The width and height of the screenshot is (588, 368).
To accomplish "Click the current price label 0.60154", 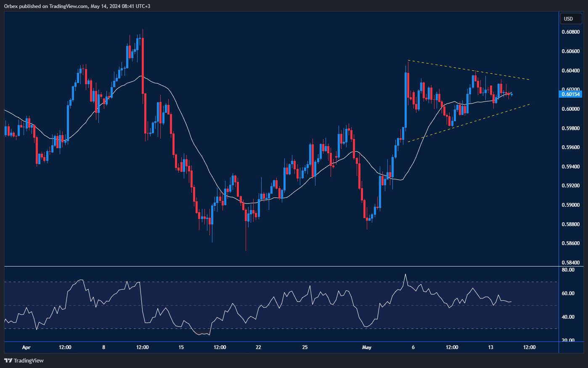I will pos(571,94).
